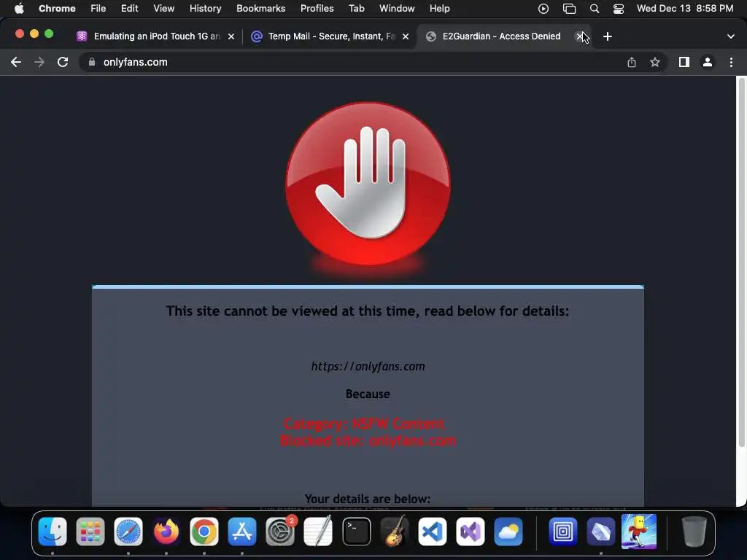Open App Store from the Dock
The height and width of the screenshot is (560, 747).
coord(242,531)
